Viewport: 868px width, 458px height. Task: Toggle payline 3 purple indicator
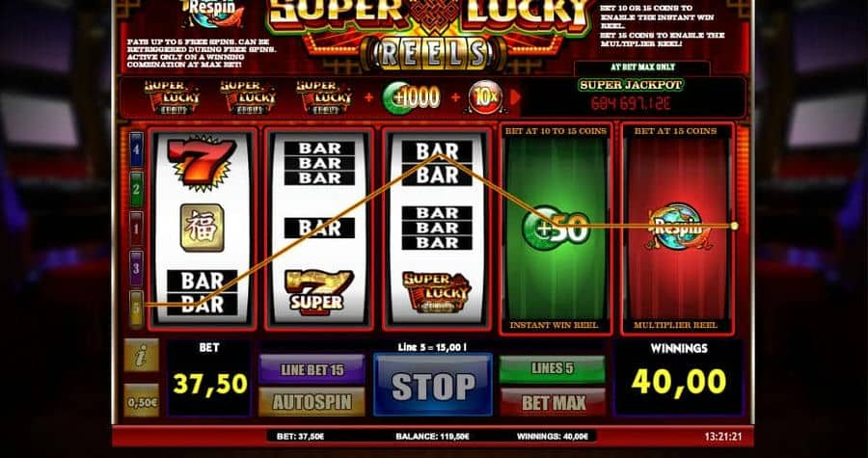pyautogui.click(x=136, y=268)
